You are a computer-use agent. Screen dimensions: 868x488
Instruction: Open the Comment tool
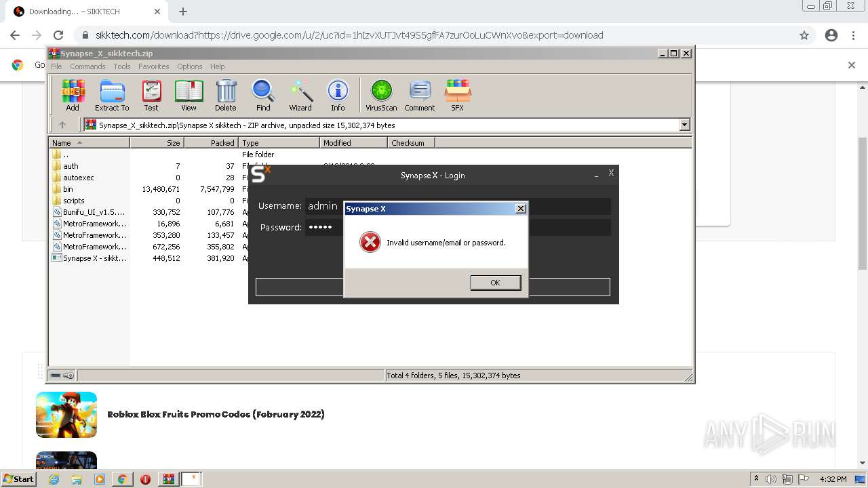tap(420, 95)
